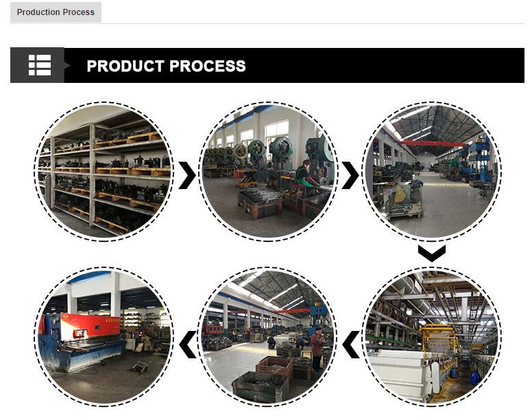
Task: Click the list icon in the black banner
Action: 40,65
